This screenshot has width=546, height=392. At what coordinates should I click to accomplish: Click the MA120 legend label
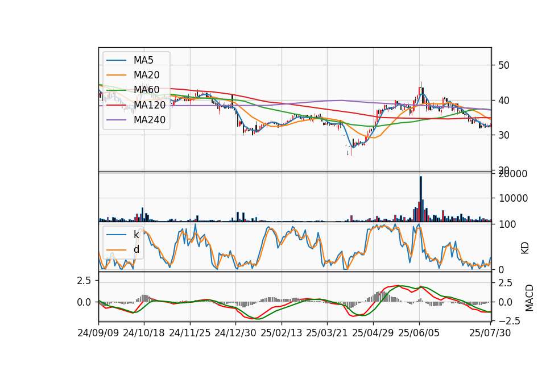[x=150, y=105]
